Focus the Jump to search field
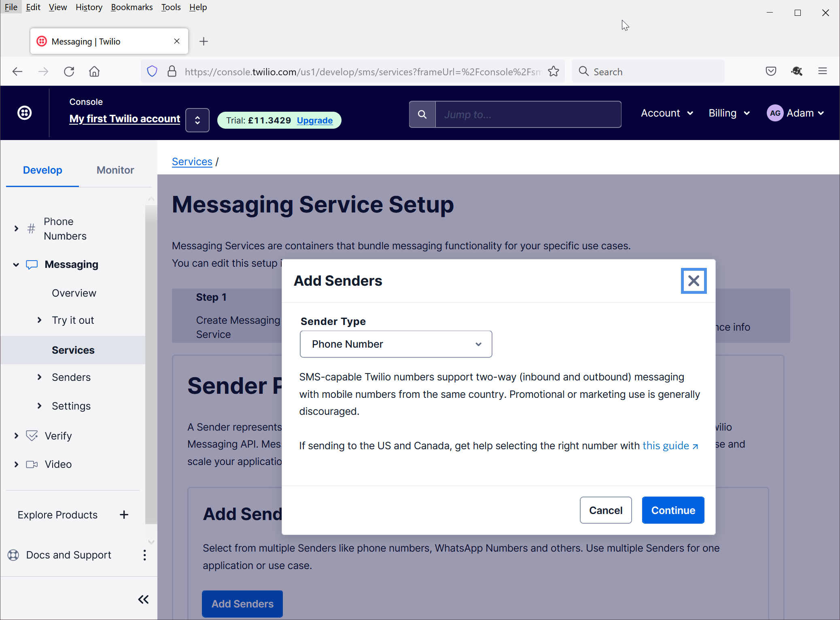 [528, 115]
